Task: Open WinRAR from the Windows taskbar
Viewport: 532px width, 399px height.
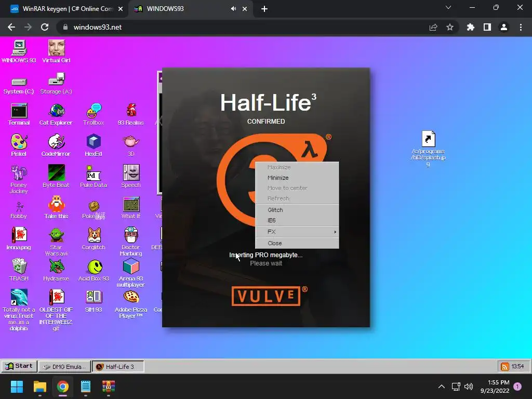Action: (x=109, y=387)
